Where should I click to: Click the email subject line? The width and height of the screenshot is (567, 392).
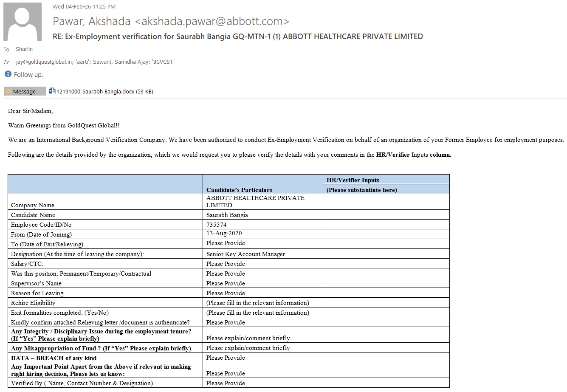click(x=238, y=37)
